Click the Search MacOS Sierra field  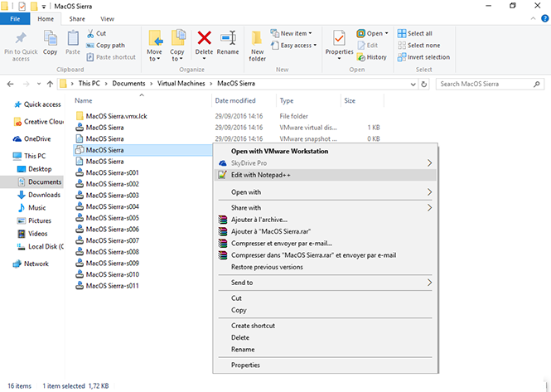pos(490,84)
